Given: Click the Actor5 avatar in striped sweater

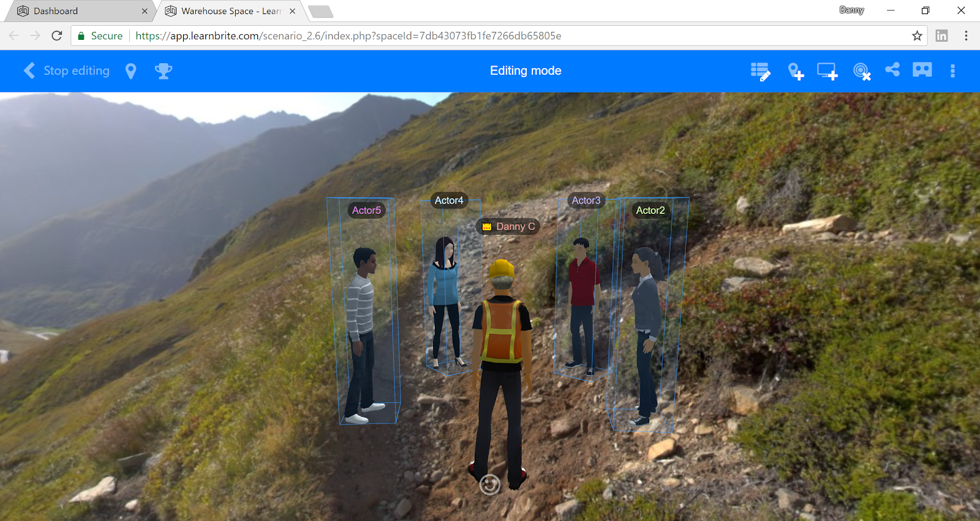Looking at the screenshot, I should click(361, 334).
